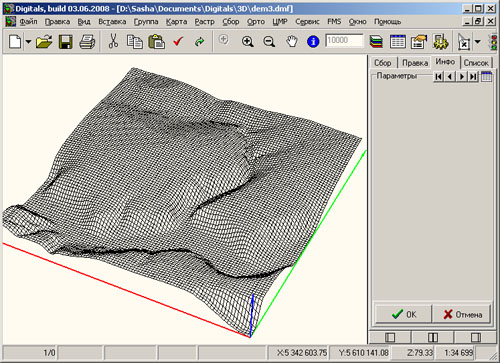
Task: Save the map with the floppy disk icon
Action: [x=66, y=42]
